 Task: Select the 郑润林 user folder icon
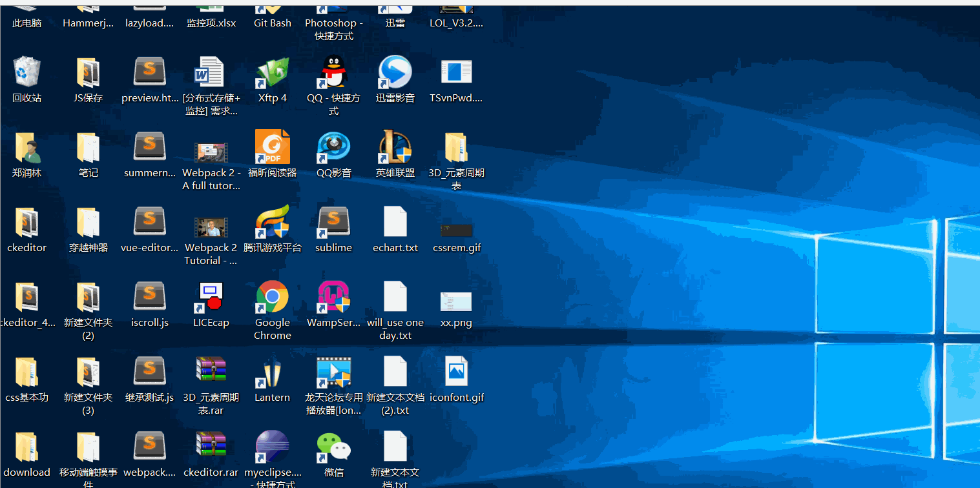[27, 147]
